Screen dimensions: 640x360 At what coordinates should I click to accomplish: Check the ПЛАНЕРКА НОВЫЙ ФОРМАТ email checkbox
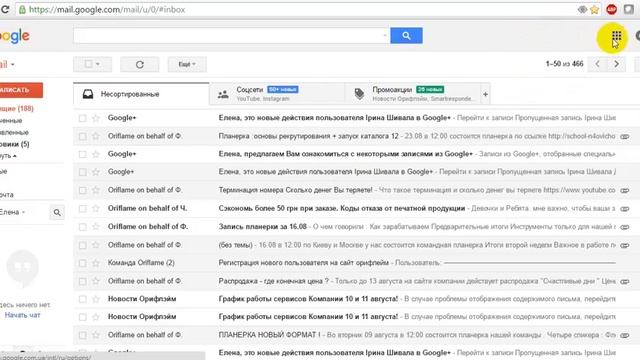coord(82,335)
